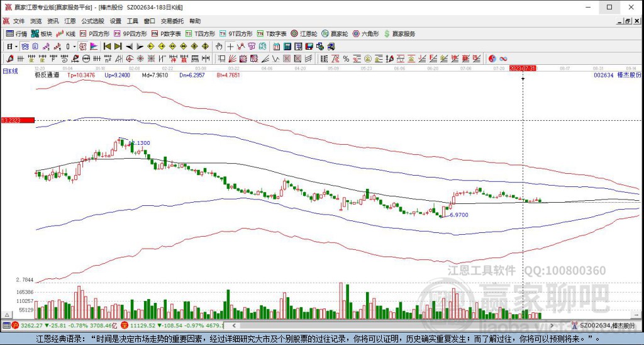The image size is (644, 345).
Task: Click horizontal scrollbar right arrow
Action: pos(552,325)
